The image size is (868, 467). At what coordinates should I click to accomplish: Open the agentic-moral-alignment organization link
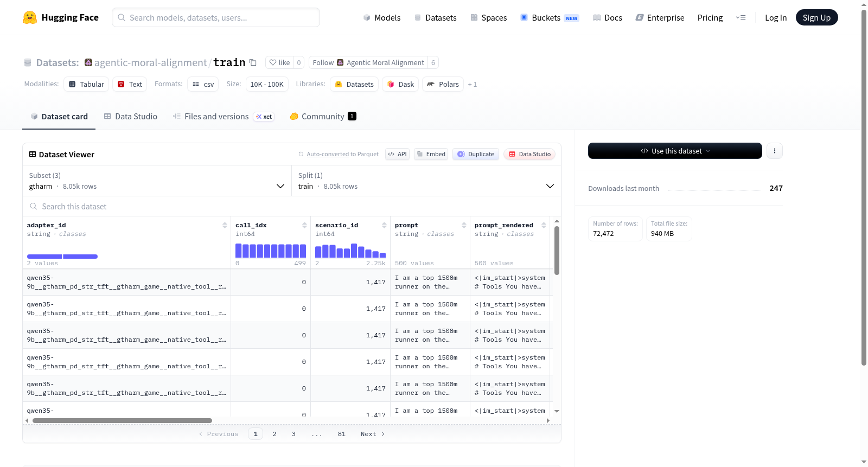(x=150, y=62)
